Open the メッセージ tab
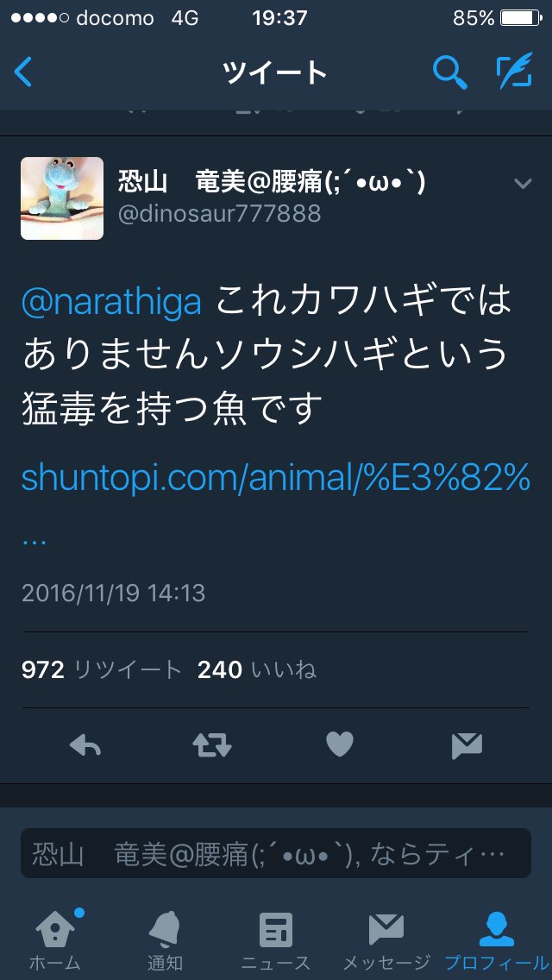Screen dimensions: 552x980 386,940
